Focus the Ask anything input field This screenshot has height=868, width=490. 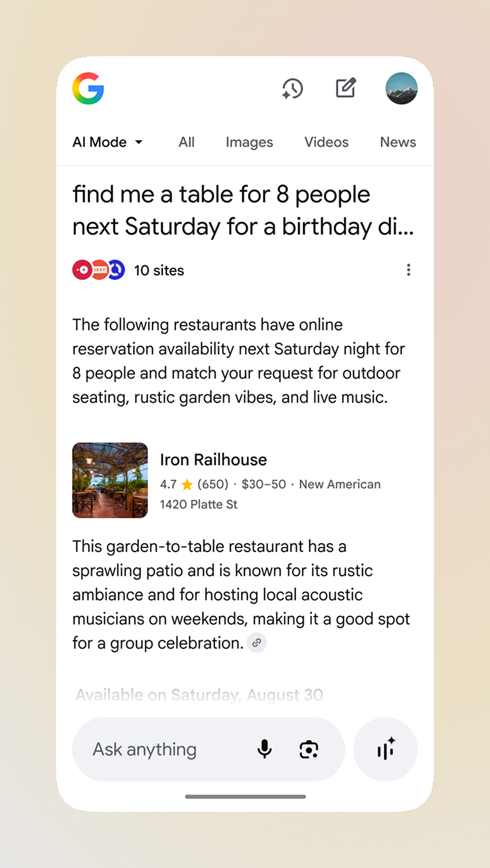click(x=166, y=749)
